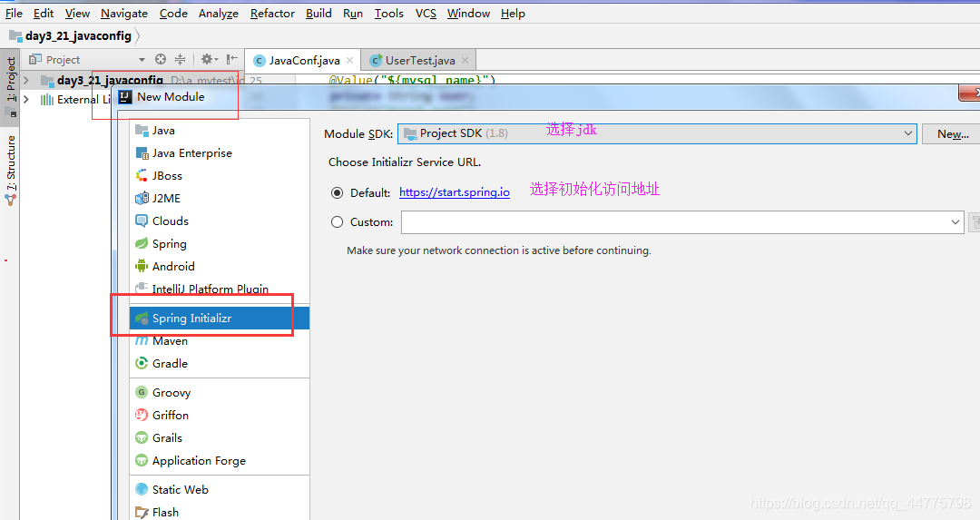Open the Refactor menu

coord(272,13)
